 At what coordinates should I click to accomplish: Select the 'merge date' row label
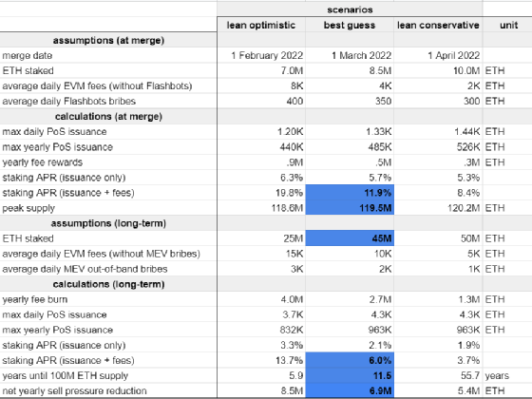(x=28, y=55)
